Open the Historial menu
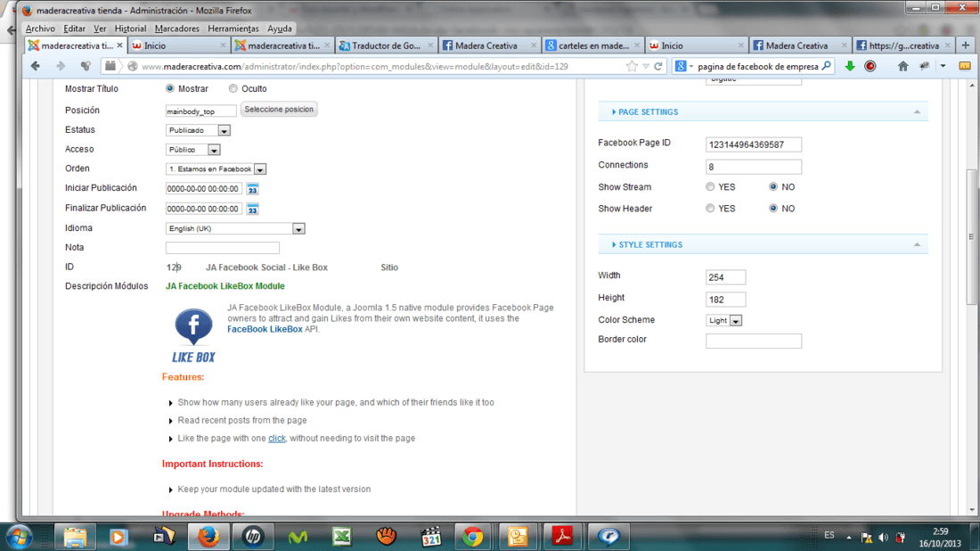Screen dimensions: 980x551 [x=130, y=29]
